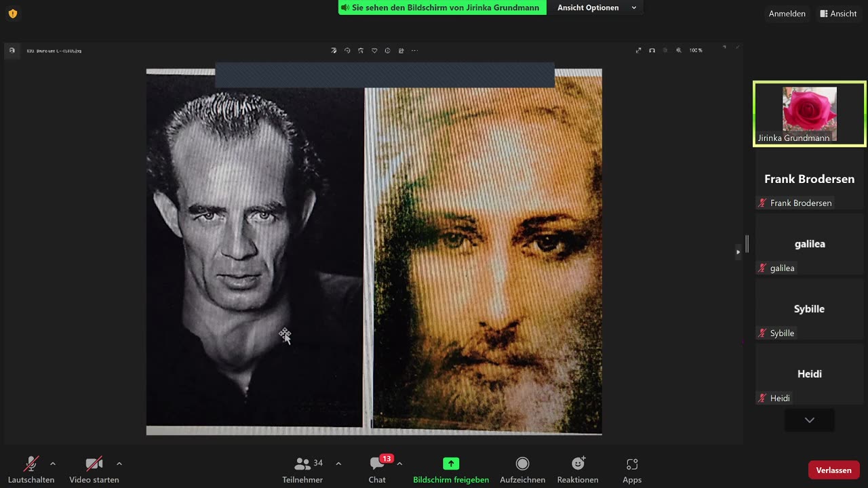
Task: Click the Jirinka Grundmann name label
Action: pyautogui.click(x=794, y=138)
